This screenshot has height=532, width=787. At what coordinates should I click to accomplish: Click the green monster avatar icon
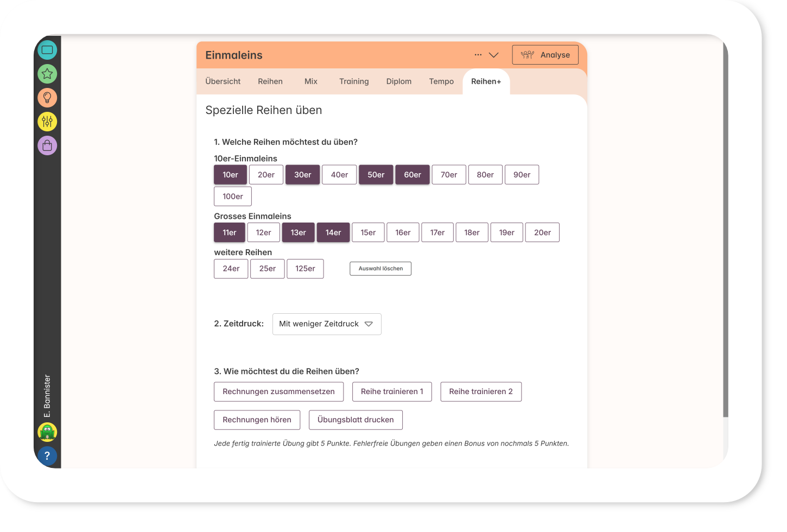tap(47, 432)
